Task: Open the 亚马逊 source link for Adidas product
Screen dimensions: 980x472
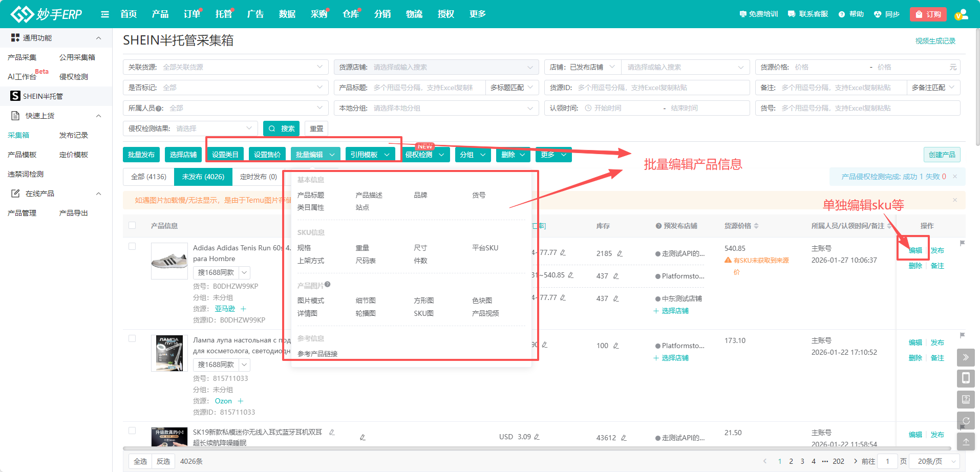Action: 225,309
